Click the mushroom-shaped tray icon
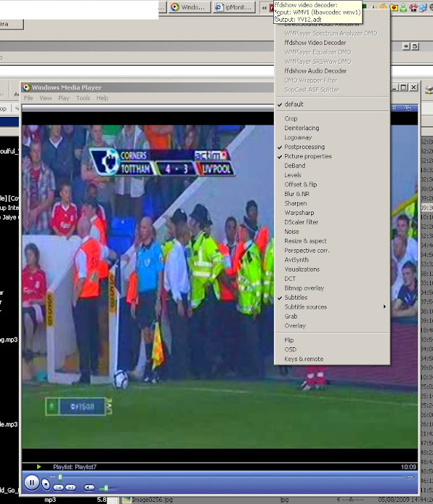 413,8
